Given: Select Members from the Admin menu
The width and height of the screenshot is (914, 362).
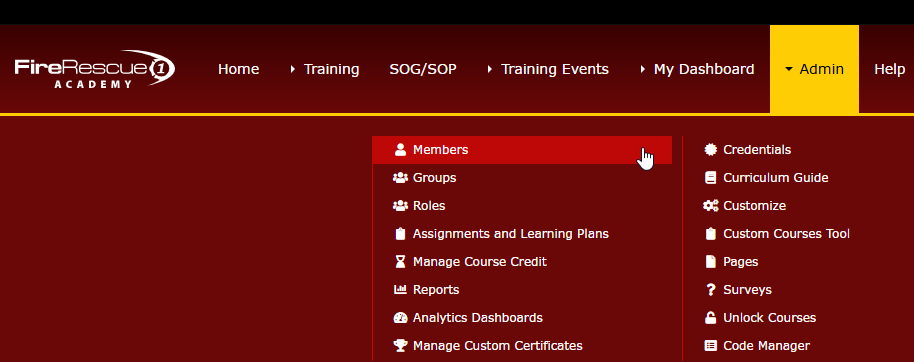Looking at the screenshot, I should [522, 150].
